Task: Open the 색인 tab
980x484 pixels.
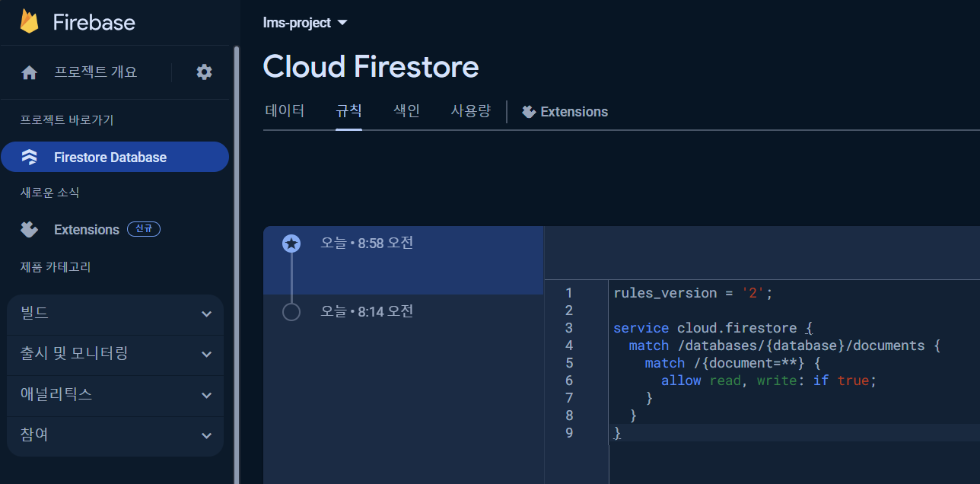Action: click(x=406, y=111)
